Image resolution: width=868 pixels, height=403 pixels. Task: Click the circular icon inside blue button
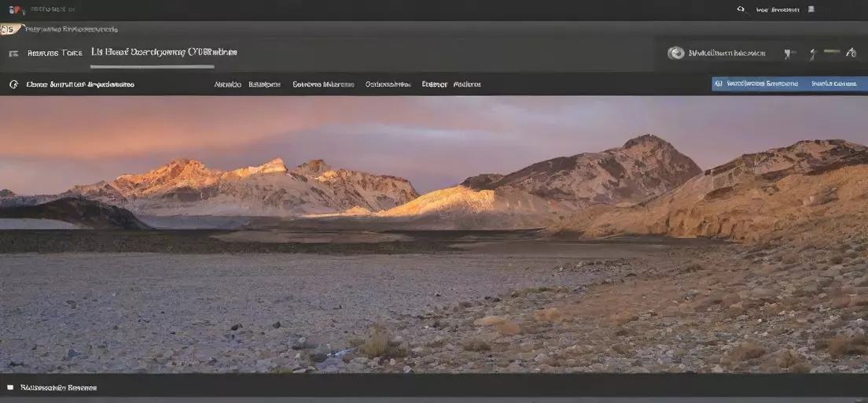click(719, 83)
